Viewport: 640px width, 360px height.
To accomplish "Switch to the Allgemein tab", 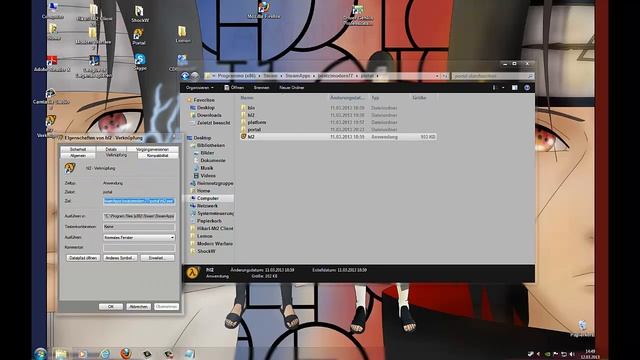I will [78, 156].
